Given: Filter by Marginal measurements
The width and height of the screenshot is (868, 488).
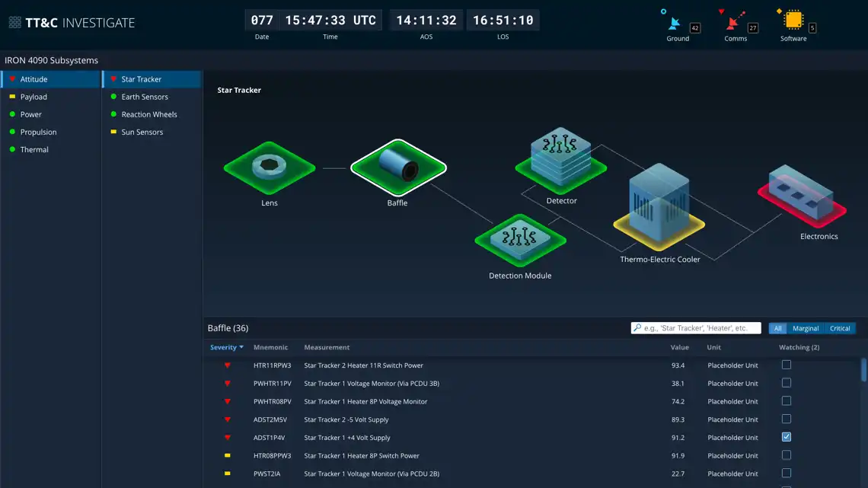Looking at the screenshot, I should 806,328.
